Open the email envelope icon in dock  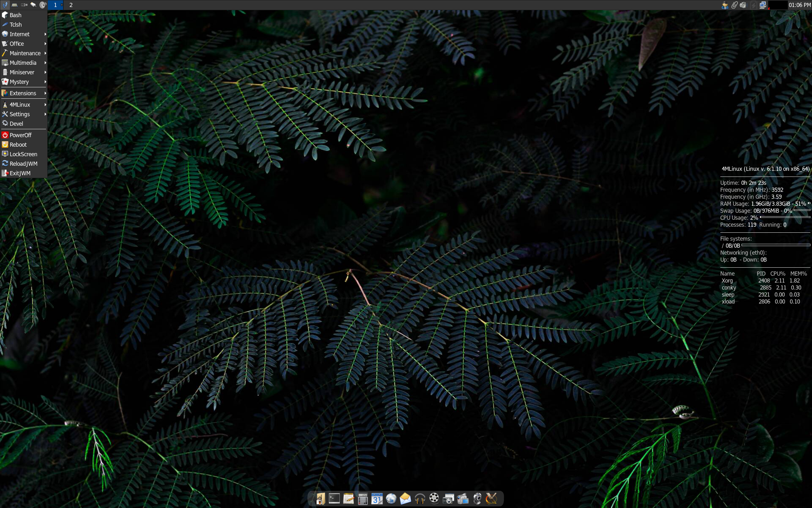405,498
